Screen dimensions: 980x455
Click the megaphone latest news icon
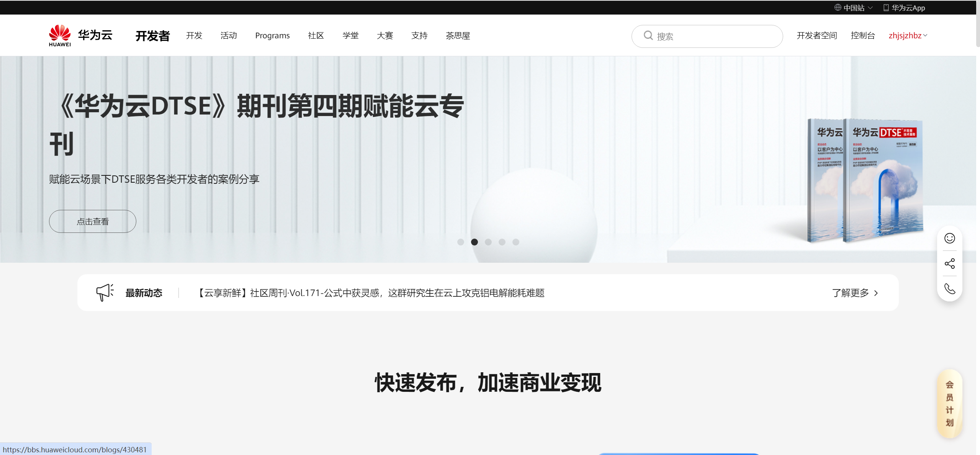click(105, 293)
